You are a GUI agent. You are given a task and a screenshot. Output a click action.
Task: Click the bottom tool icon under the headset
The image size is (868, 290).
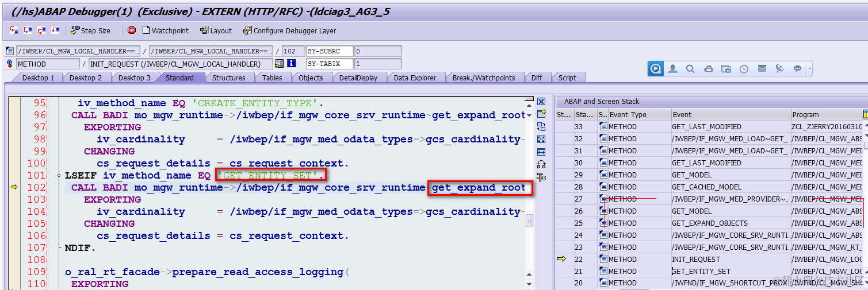point(541,177)
